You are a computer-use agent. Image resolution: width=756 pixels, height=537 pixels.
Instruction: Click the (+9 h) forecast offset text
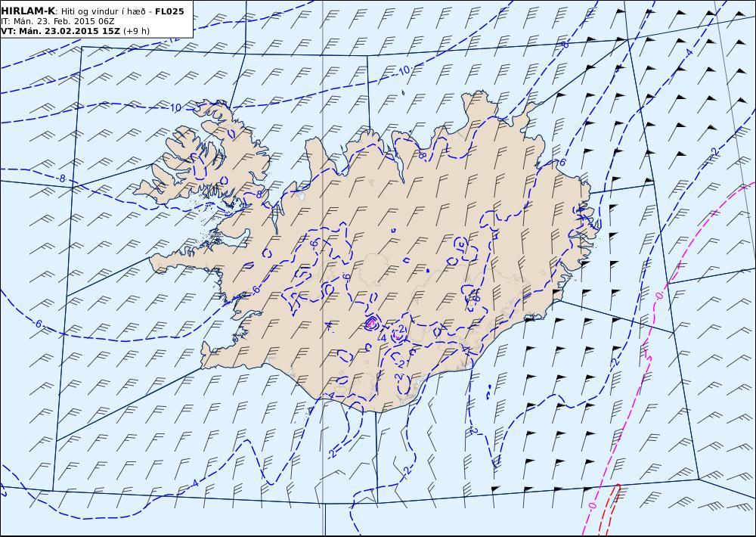[x=136, y=31]
